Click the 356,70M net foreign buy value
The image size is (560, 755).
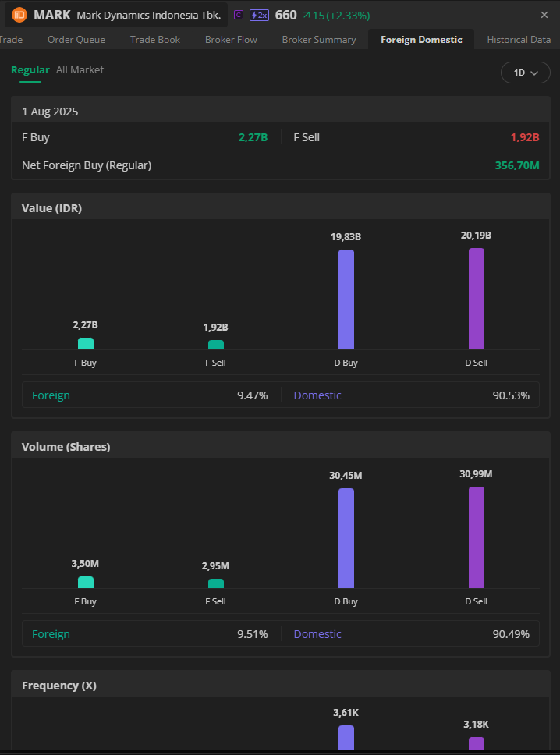(x=517, y=165)
